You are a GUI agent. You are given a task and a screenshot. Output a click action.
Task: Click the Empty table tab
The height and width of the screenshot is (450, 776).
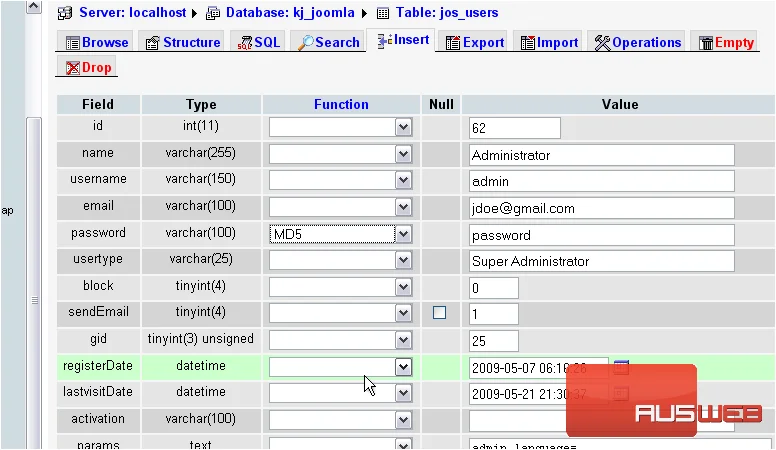(726, 43)
